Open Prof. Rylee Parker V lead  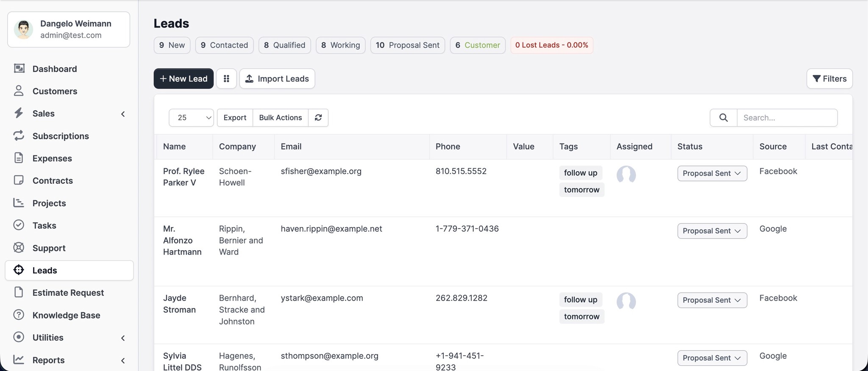point(184,177)
